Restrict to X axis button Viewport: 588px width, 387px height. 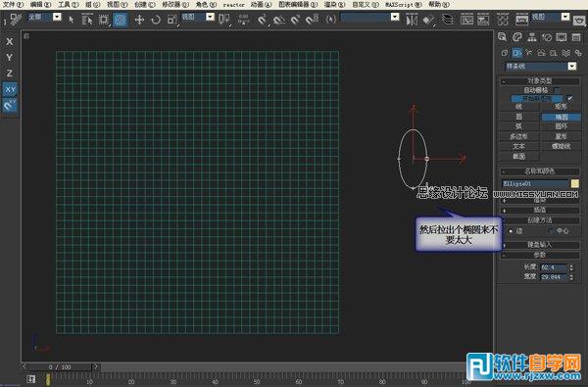10,41
